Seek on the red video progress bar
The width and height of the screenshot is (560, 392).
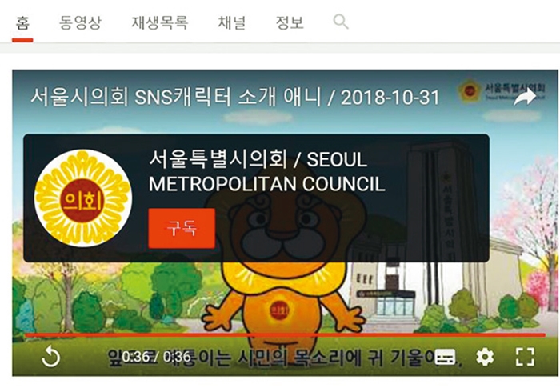coord(285,335)
